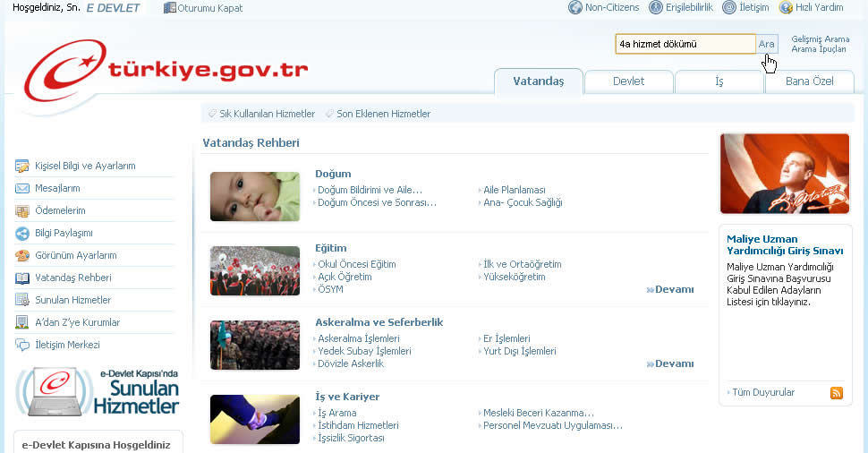The image size is (868, 453).
Task: Open Sık Kullanılan Hizmetler link
Action: [x=267, y=114]
